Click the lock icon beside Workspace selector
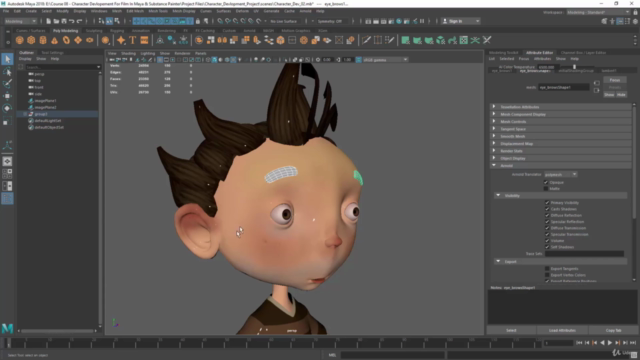Screen dimensions: 640x360 (635, 12)
